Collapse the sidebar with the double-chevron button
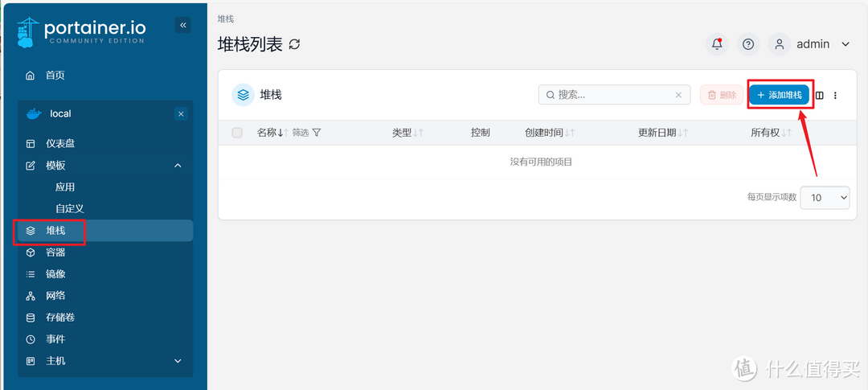 tap(182, 25)
